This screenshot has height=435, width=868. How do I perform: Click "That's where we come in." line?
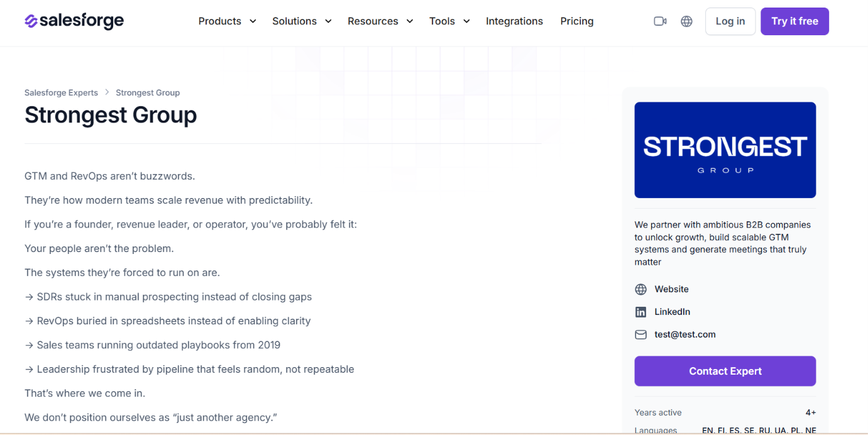(x=85, y=393)
